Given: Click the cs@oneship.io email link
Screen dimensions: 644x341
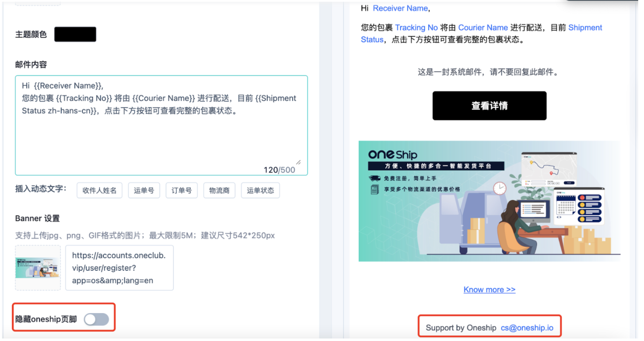Looking at the screenshot, I should point(527,328).
